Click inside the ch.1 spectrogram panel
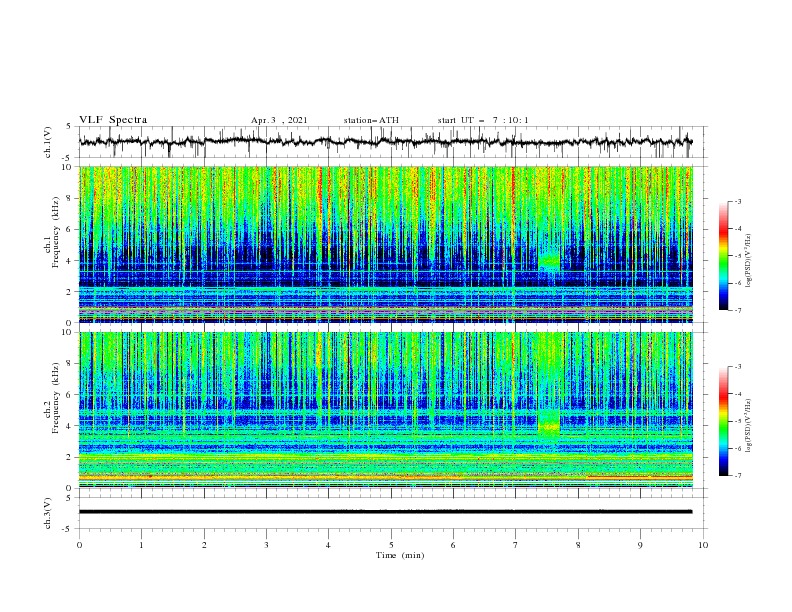The image size is (792, 612). pyautogui.click(x=385, y=244)
